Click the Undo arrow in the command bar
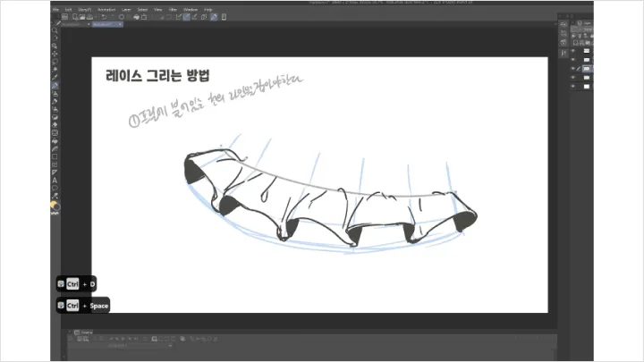Image resolution: width=644 pixels, height=362 pixels. pyautogui.click(x=104, y=17)
